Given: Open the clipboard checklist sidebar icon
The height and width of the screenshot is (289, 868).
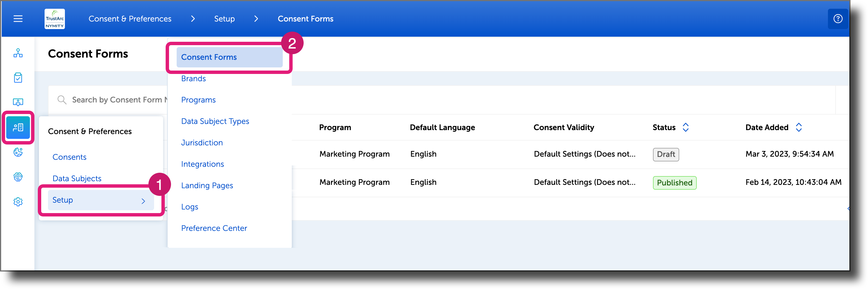Looking at the screenshot, I should click(18, 77).
